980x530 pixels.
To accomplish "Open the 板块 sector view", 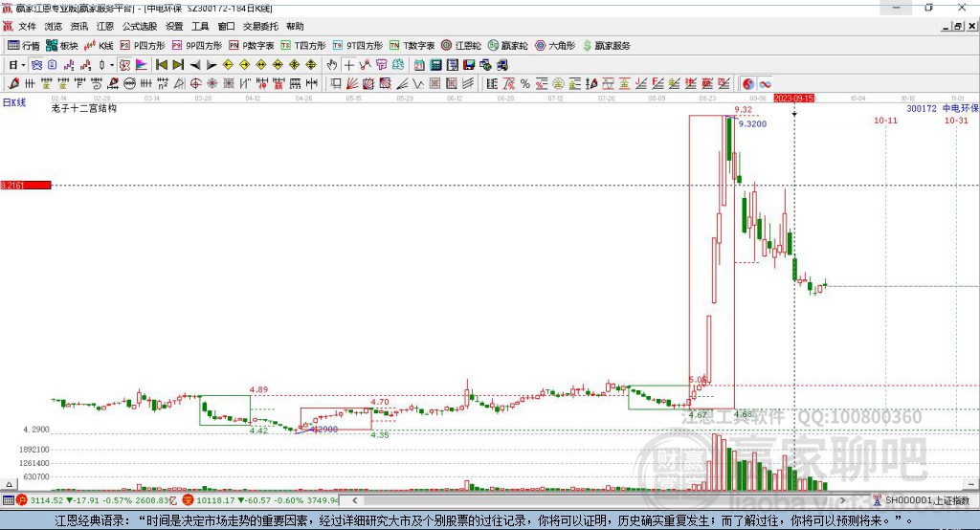I will coord(62,46).
